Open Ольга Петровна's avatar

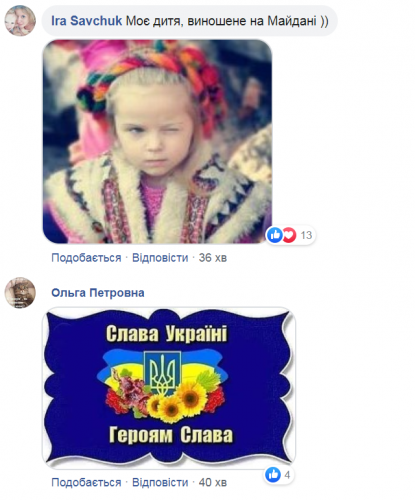tap(20, 293)
